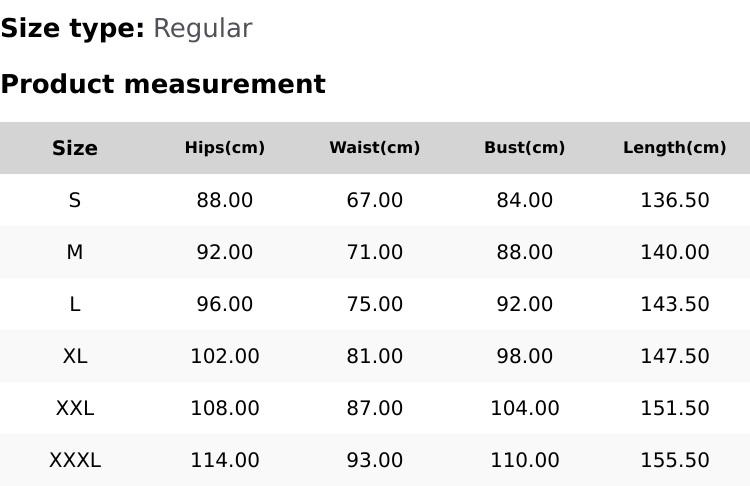Select the XXL size row label

pos(75,408)
